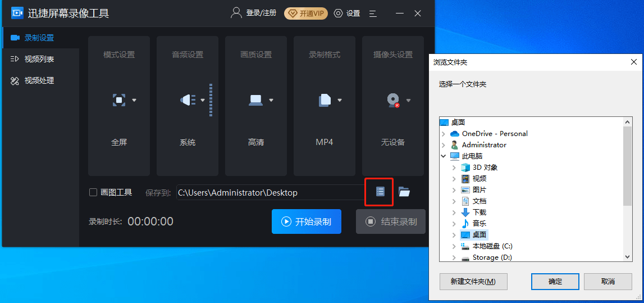Cancel the dialog with 取消
The height and width of the screenshot is (303, 644).
tap(608, 282)
